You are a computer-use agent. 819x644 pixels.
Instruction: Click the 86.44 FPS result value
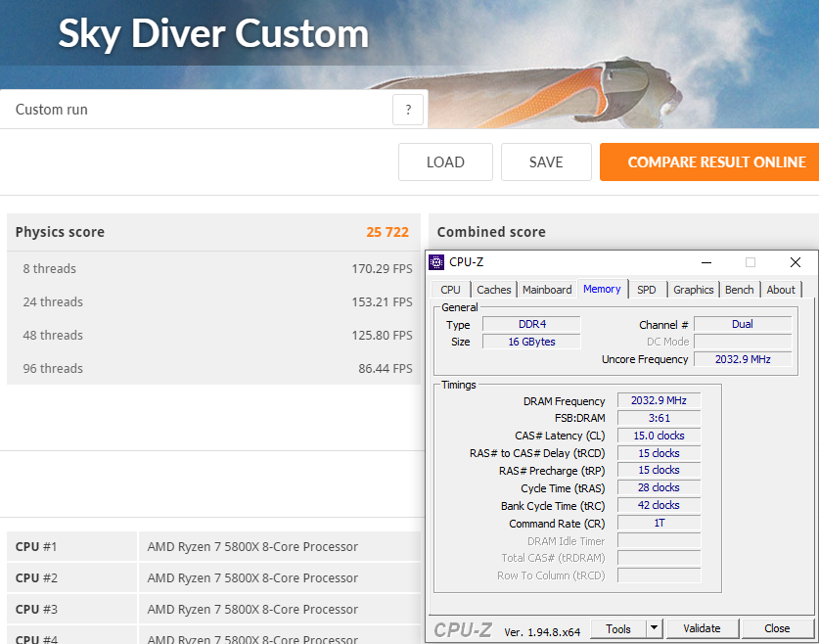coord(385,369)
